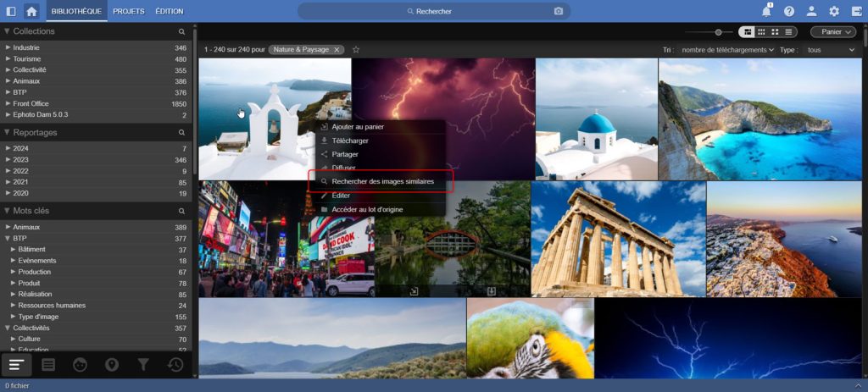Open the Tri sort dropdown
Viewport: 868px width, 392px height.
[x=727, y=50]
